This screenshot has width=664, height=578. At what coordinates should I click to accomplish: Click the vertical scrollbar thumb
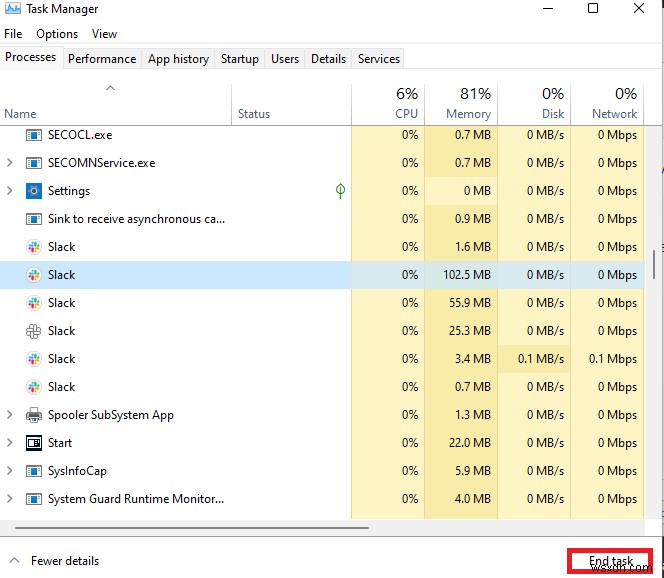654,264
